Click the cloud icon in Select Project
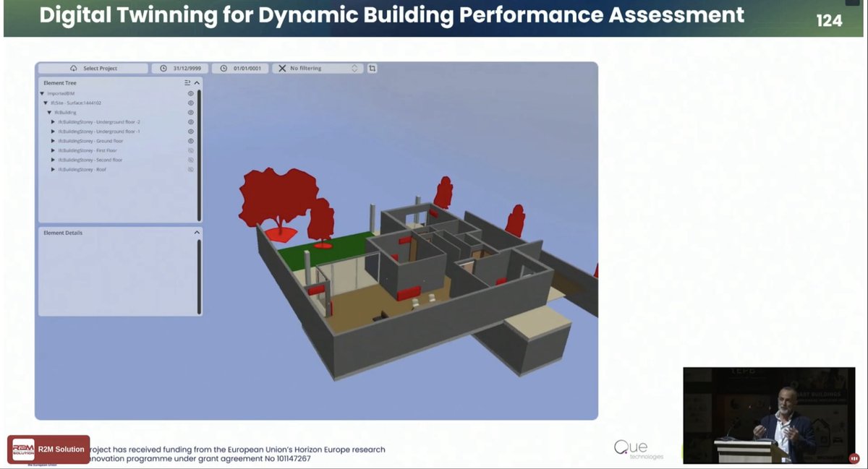The width and height of the screenshot is (868, 469). (74, 68)
